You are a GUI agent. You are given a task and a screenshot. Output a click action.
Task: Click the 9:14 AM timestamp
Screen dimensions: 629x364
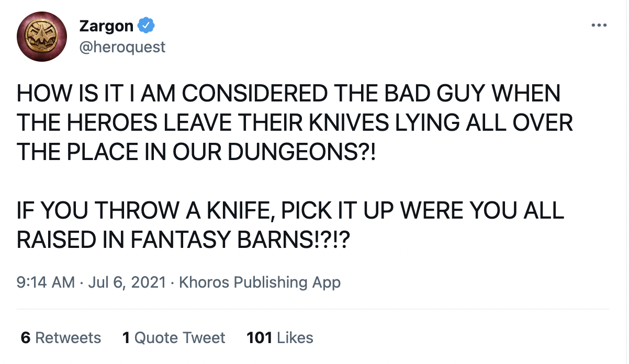[x=46, y=282]
